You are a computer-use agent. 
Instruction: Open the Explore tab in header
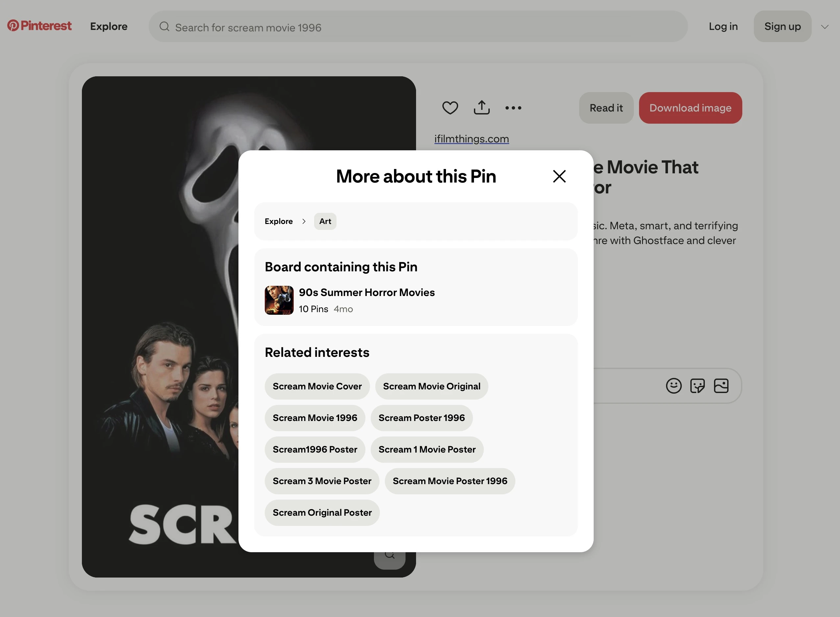point(109,27)
